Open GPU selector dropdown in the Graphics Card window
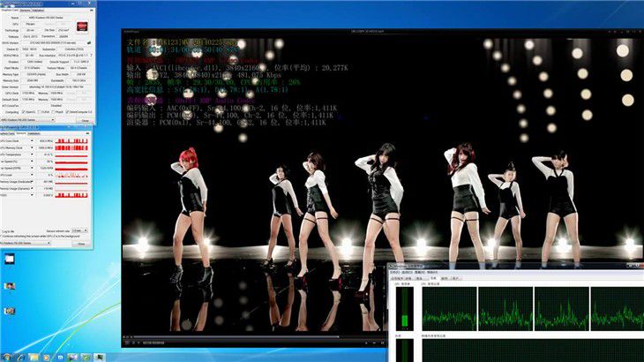The image size is (644, 362). [27, 120]
